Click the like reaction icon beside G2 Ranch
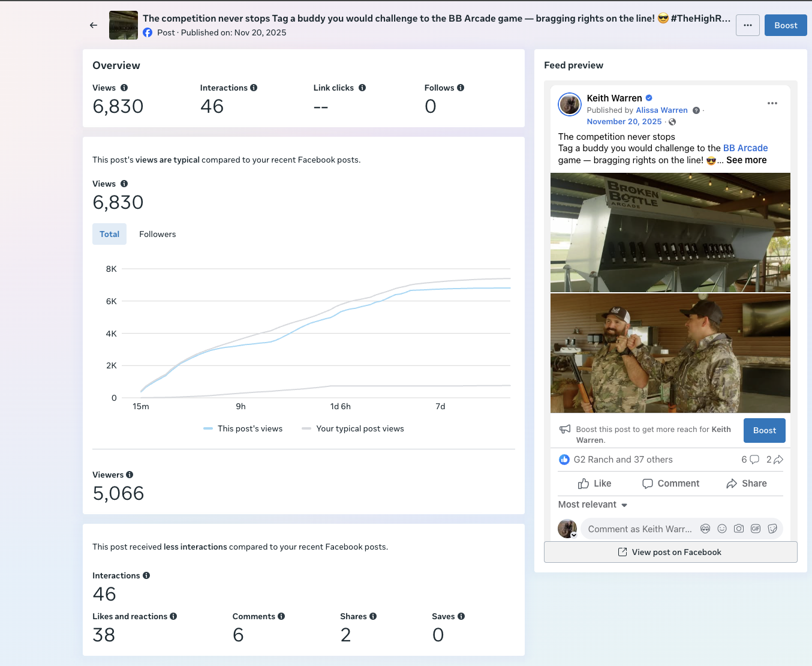Screen dimensions: 812x666 pos(564,460)
